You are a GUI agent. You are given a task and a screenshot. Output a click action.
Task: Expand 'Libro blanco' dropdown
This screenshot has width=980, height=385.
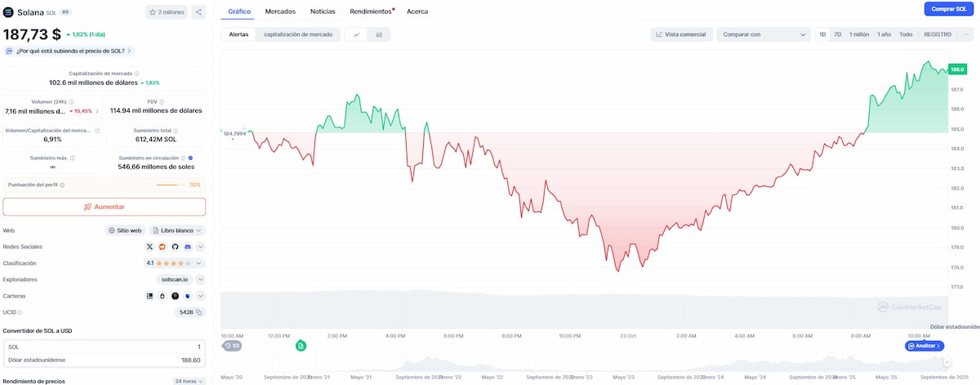tap(177, 231)
